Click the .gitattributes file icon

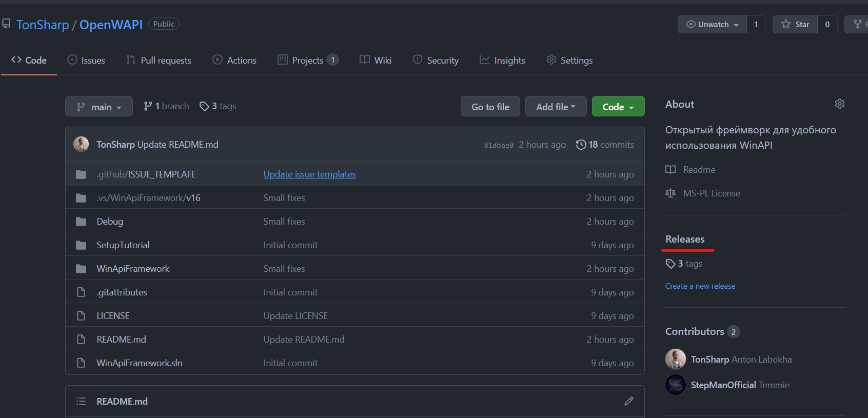click(x=81, y=292)
